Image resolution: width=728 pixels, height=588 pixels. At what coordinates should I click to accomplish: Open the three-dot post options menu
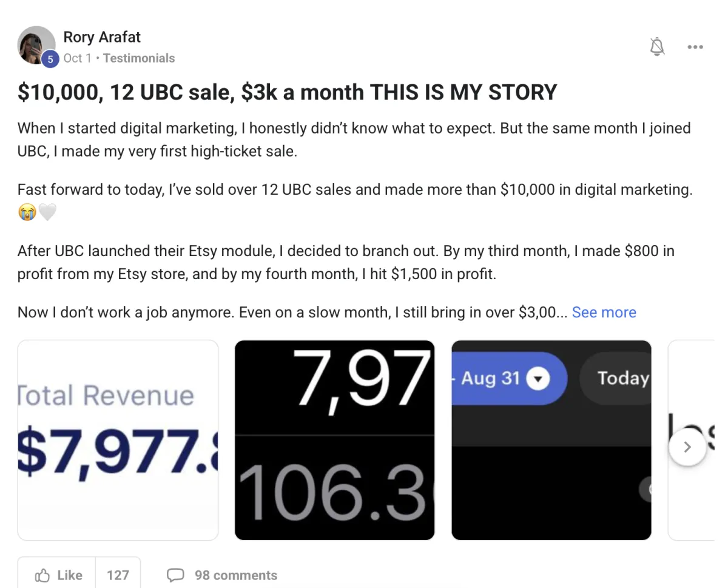coord(695,47)
